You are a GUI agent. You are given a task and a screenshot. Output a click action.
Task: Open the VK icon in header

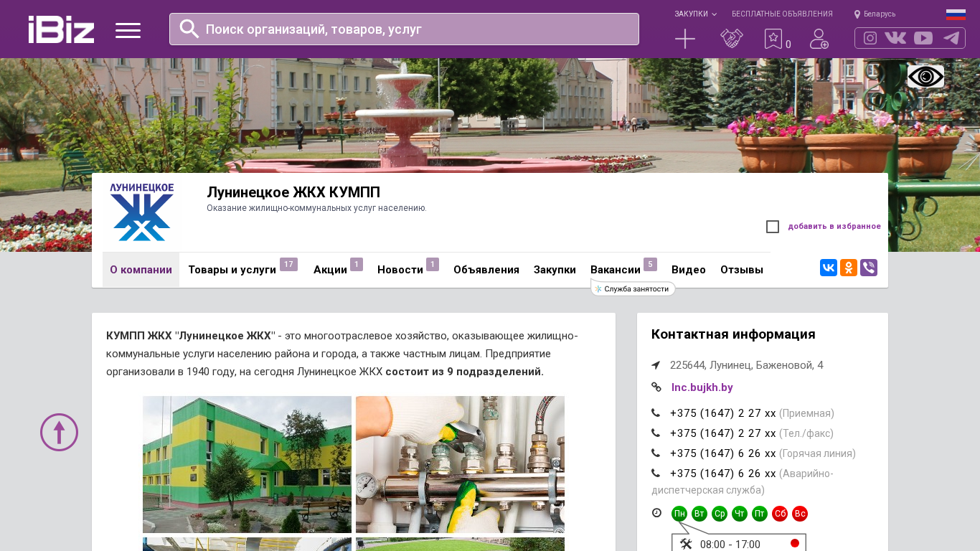pos(895,38)
